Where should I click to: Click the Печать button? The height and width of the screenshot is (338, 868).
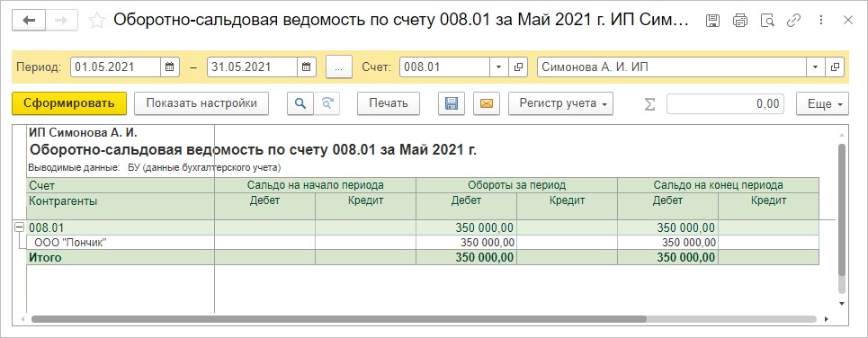(x=389, y=103)
